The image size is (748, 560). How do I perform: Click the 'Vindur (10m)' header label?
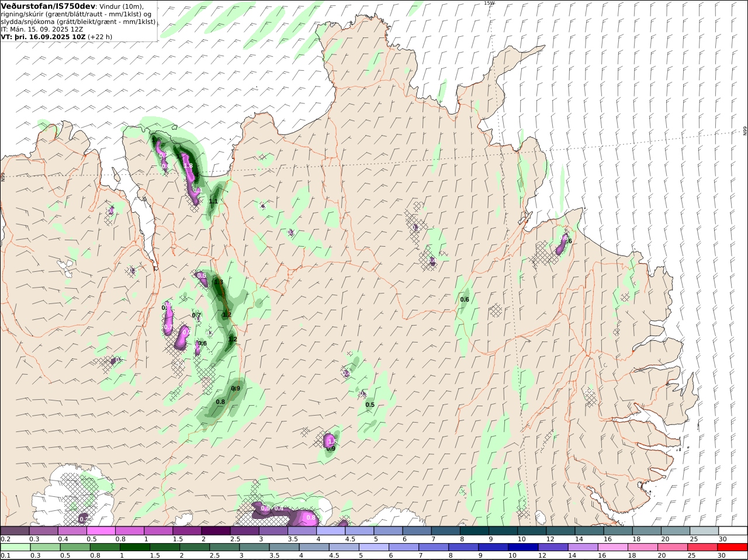click(121, 6)
